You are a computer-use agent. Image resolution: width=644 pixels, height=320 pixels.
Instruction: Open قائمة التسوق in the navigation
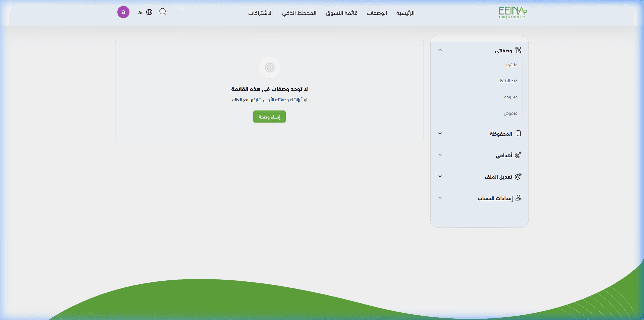point(341,13)
